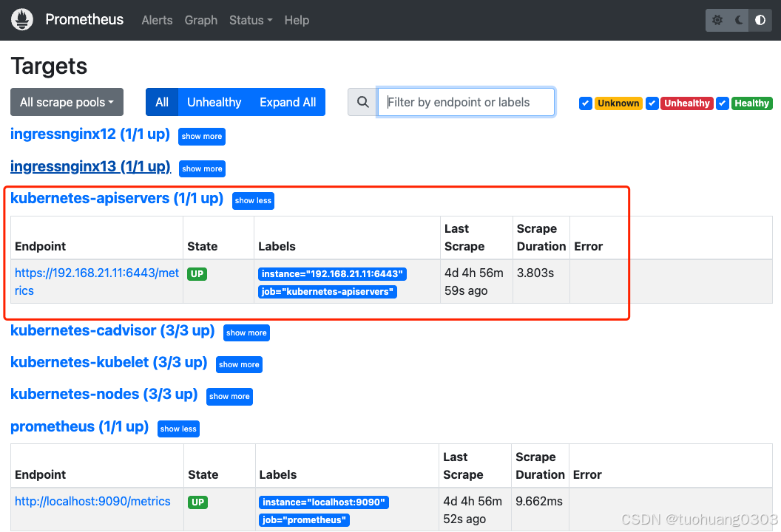
Task: Go to Prometheus home brand link
Action: 84,19
